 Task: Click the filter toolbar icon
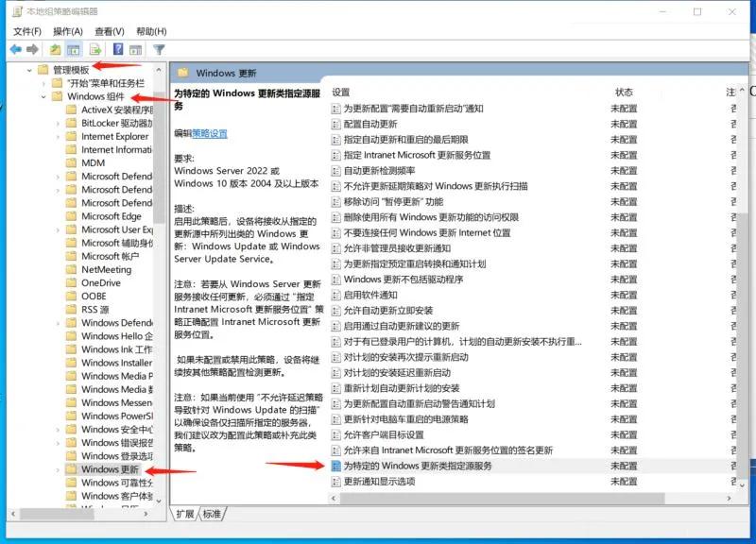(160, 50)
